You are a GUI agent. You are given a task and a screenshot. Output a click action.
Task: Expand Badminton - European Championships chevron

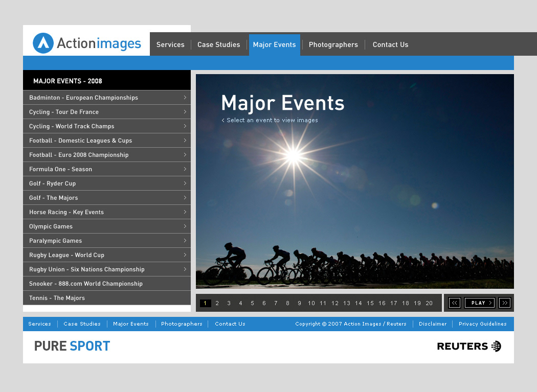[x=185, y=98]
